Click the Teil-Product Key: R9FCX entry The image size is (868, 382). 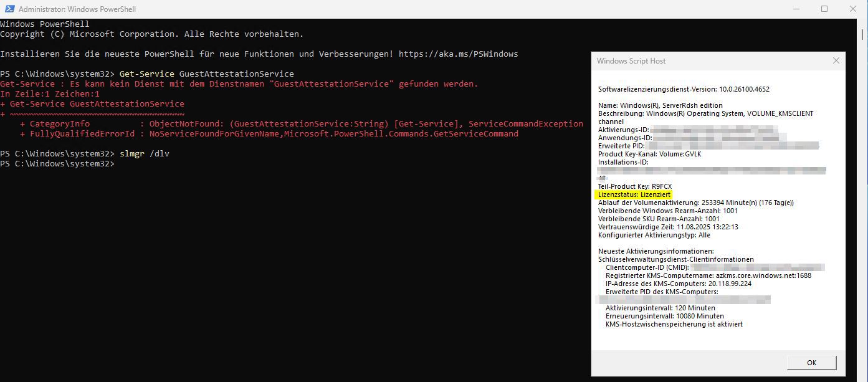[x=634, y=186]
